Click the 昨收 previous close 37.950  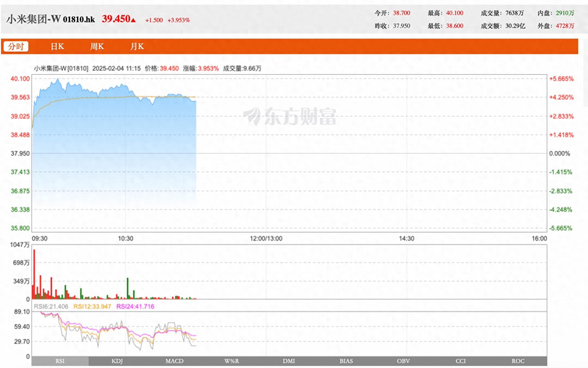point(401,26)
